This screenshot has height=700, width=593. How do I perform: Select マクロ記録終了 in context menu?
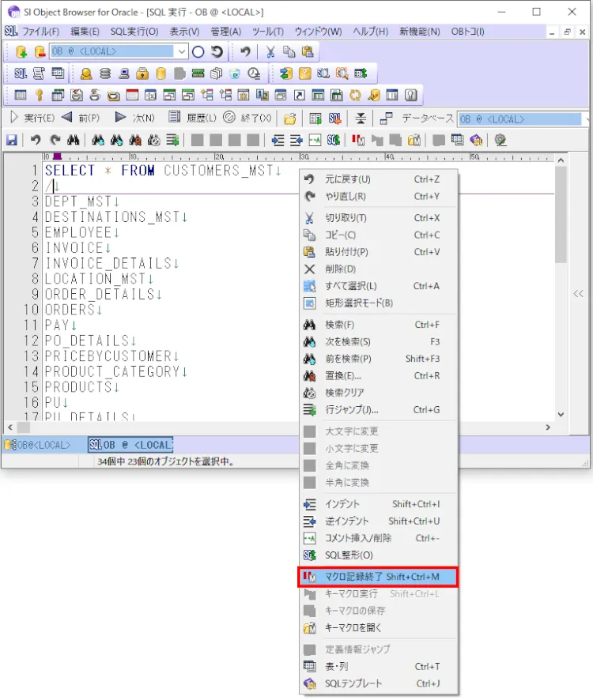tap(378, 577)
